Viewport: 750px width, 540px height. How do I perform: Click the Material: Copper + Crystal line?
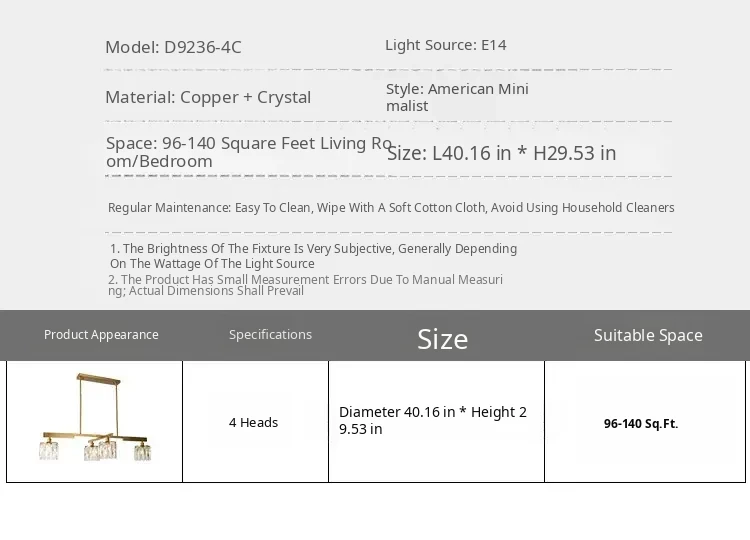pos(208,97)
